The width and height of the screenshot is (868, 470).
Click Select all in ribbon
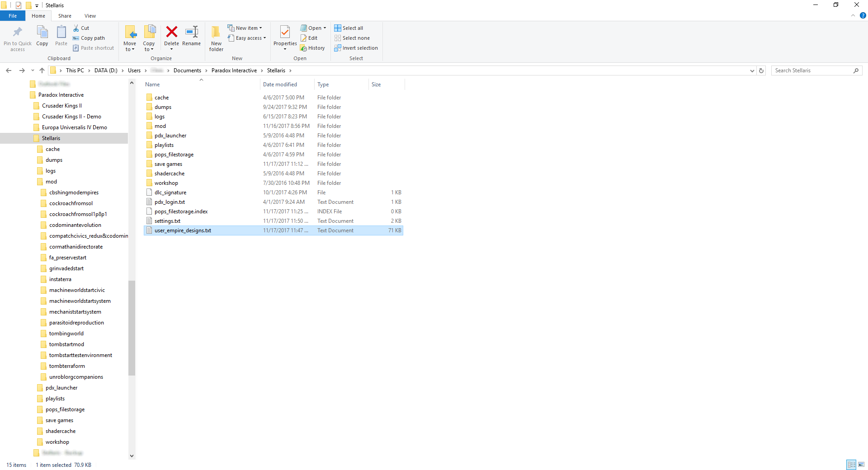click(349, 28)
